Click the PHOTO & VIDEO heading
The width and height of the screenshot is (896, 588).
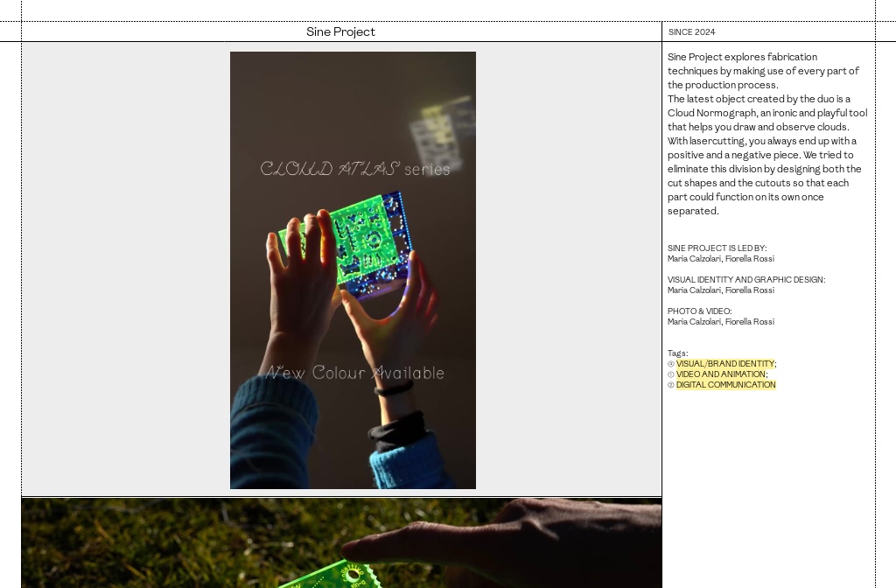click(x=699, y=311)
